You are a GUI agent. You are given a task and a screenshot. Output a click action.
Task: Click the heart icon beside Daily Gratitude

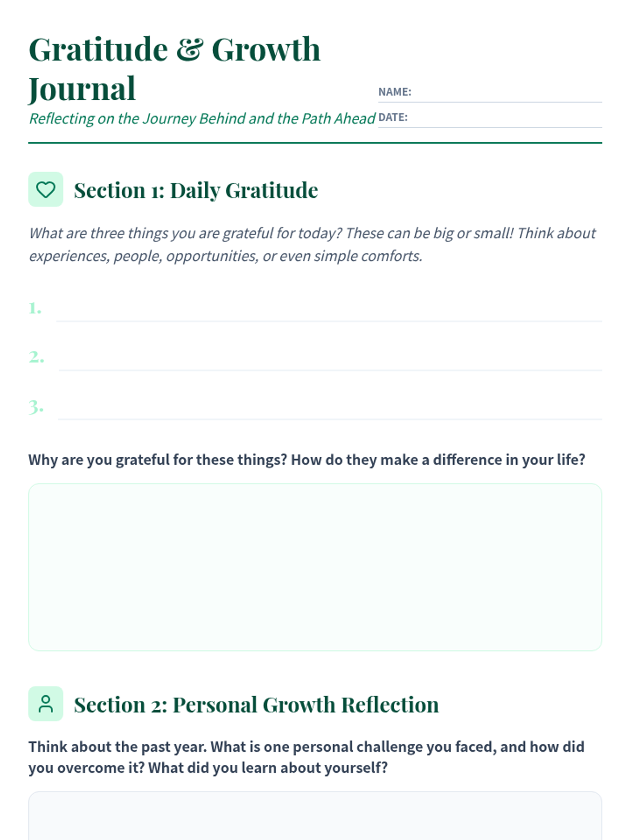46,190
